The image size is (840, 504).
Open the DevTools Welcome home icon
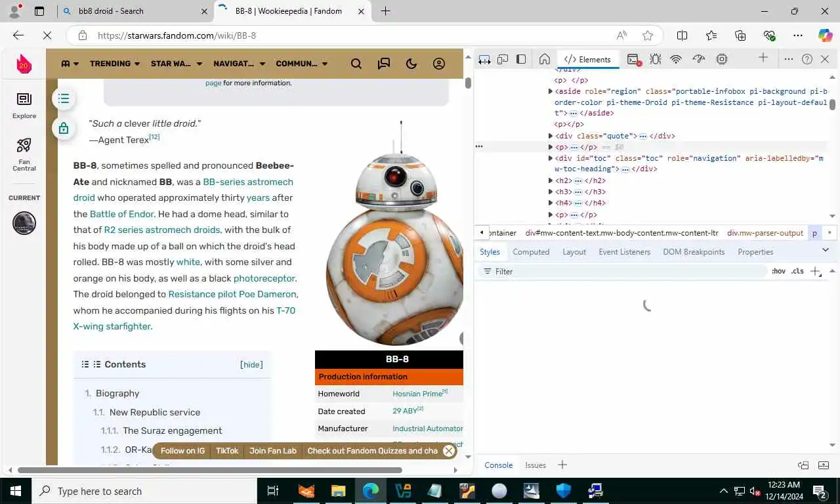tap(544, 60)
